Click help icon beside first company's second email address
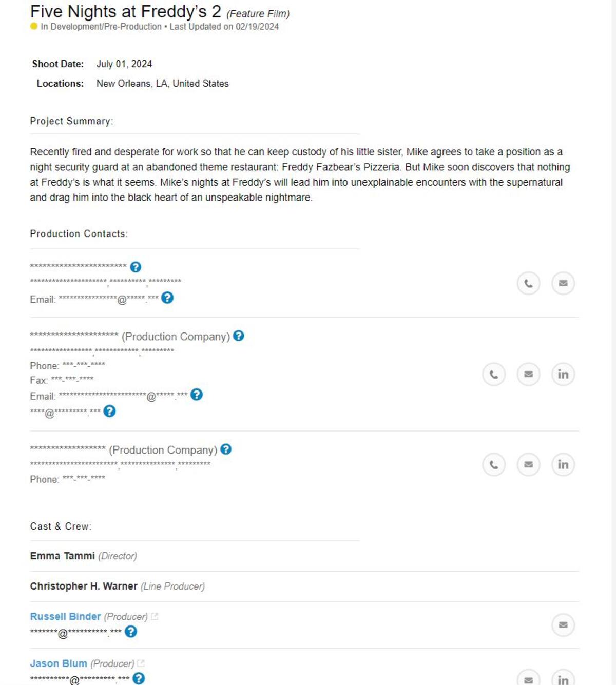Screen dimensions: 616x685 point(109,411)
